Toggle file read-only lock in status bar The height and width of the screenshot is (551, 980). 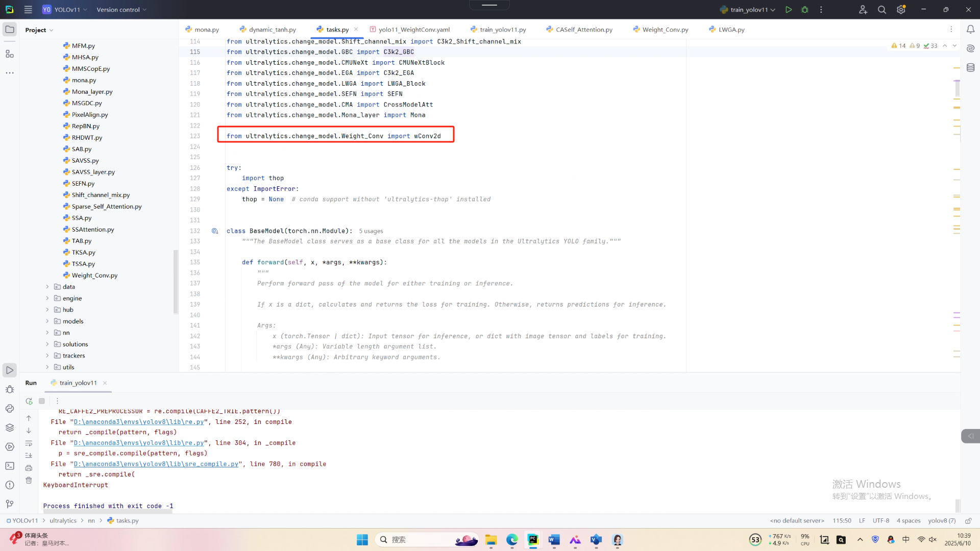968,521
